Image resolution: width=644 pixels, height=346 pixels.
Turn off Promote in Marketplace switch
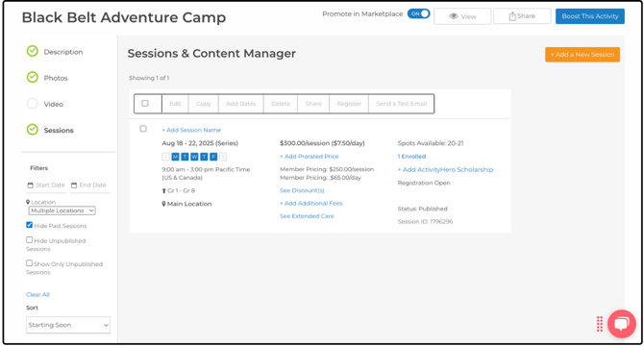coord(418,13)
